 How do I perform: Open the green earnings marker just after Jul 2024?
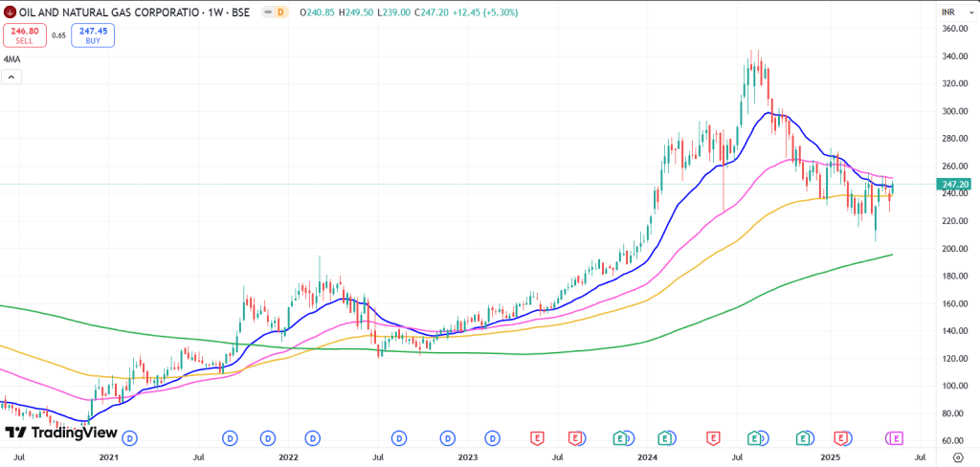(756, 438)
